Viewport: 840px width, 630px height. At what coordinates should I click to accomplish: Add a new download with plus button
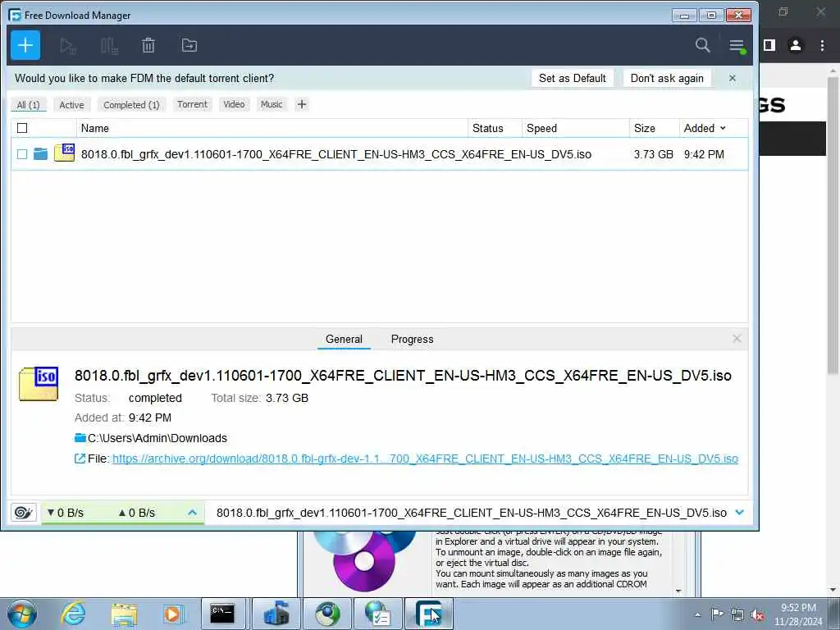[25, 45]
